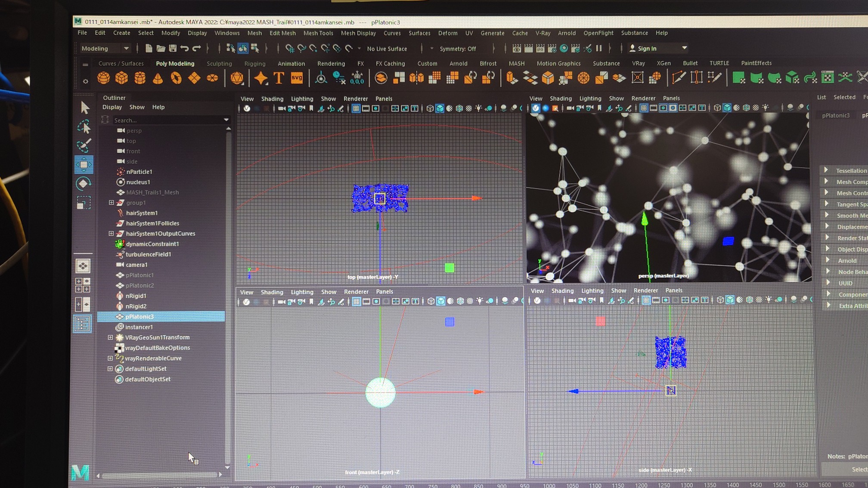Click the Polygon Disc shelf icon

(212, 78)
